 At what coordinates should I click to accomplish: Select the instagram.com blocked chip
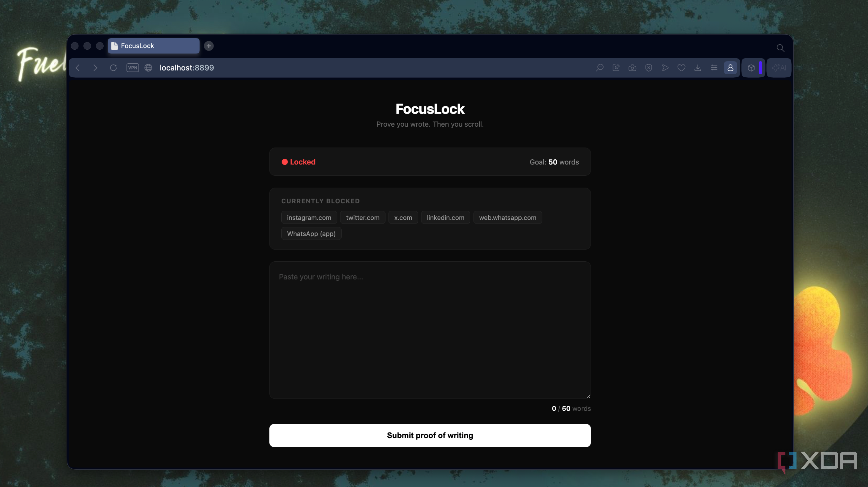[309, 218]
